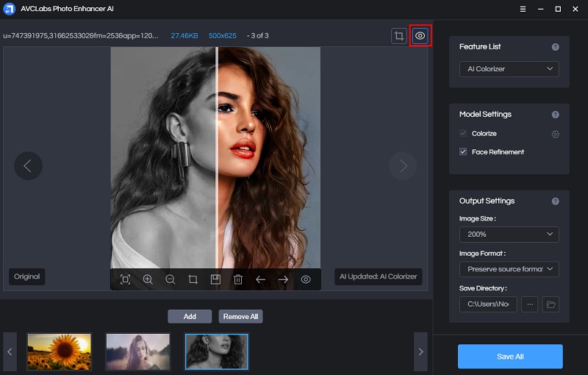Click the save directory path field
The height and width of the screenshot is (375, 588).
(488, 304)
